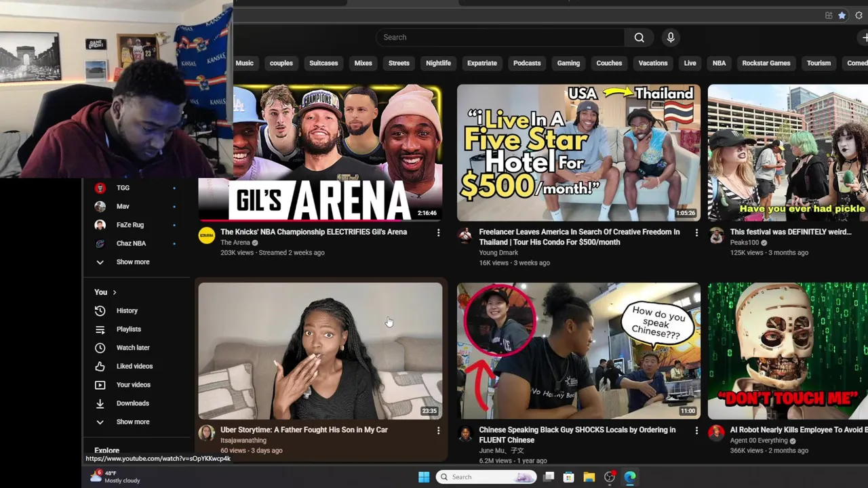The height and width of the screenshot is (488, 868).
Task: Click June Mu channel avatar
Action: [465, 433]
